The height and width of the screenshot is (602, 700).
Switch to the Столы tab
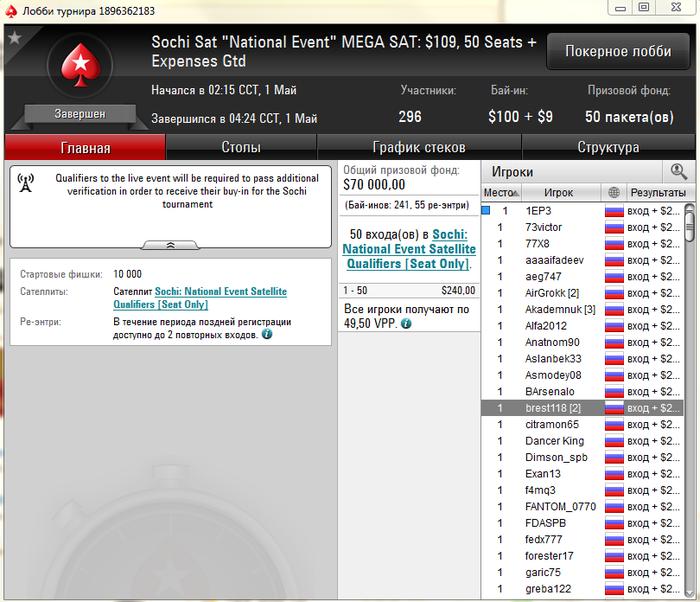tap(241, 147)
